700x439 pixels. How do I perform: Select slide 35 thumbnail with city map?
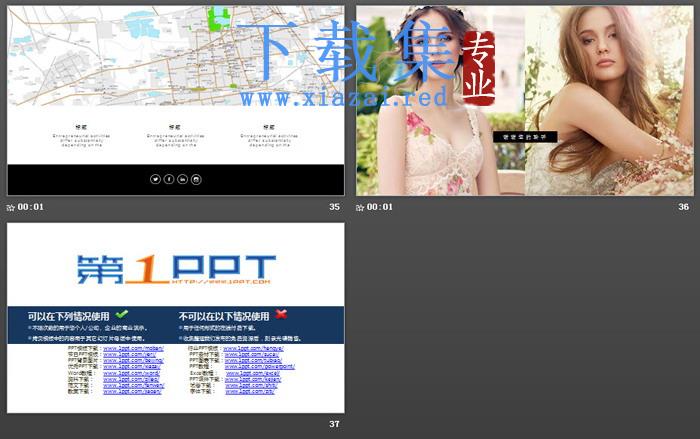pos(175,100)
